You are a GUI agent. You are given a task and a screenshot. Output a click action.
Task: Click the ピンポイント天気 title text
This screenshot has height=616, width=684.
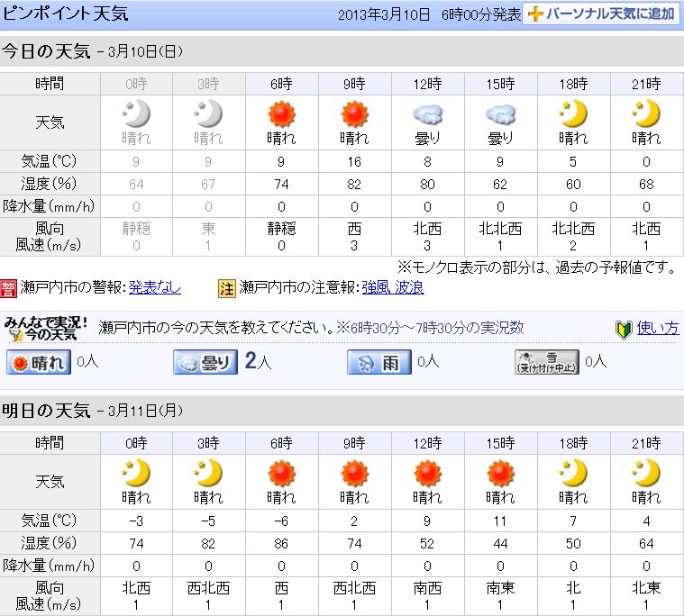pyautogui.click(x=66, y=14)
